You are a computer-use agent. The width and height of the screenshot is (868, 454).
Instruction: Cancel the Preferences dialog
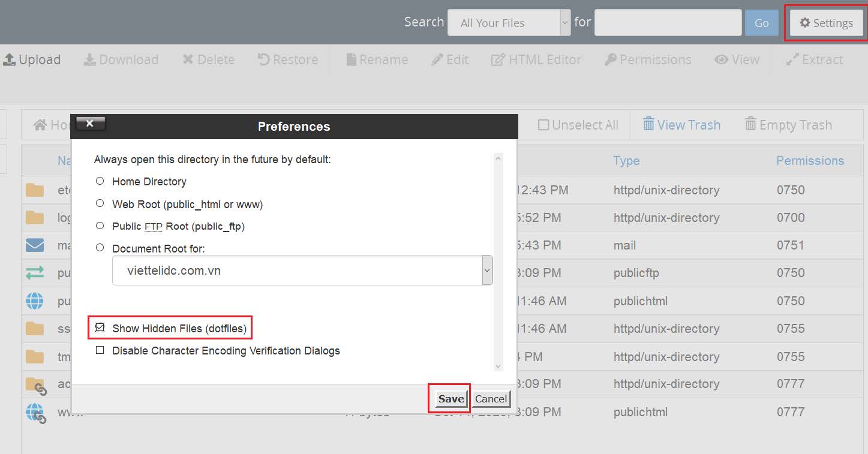point(491,398)
